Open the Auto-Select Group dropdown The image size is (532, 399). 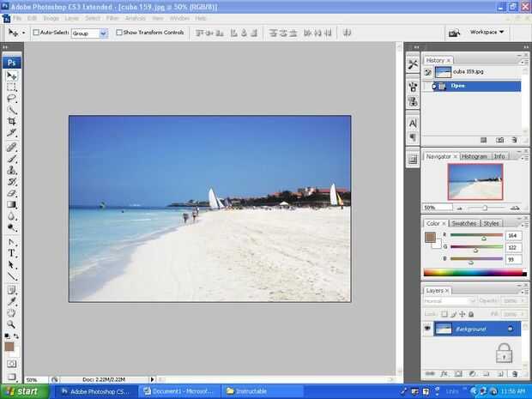[x=104, y=33]
